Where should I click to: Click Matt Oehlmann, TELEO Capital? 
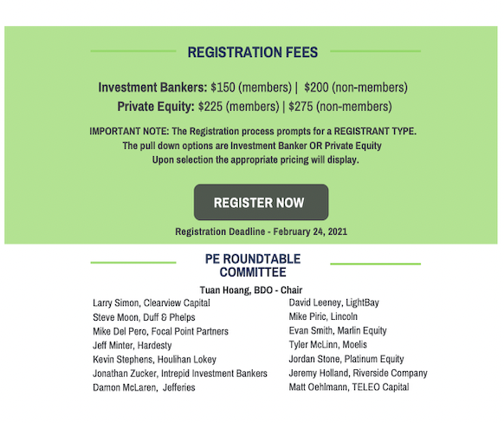click(x=349, y=387)
